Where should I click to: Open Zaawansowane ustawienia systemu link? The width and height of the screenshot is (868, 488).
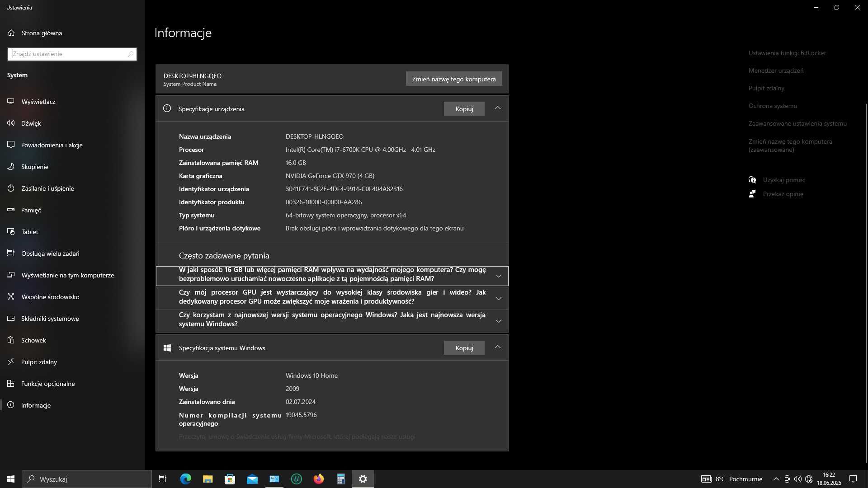click(797, 123)
